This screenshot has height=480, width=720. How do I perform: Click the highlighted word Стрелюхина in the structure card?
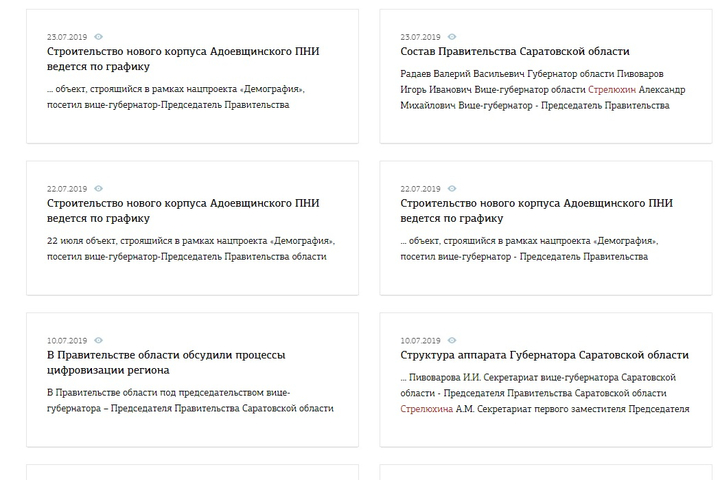pos(427,409)
